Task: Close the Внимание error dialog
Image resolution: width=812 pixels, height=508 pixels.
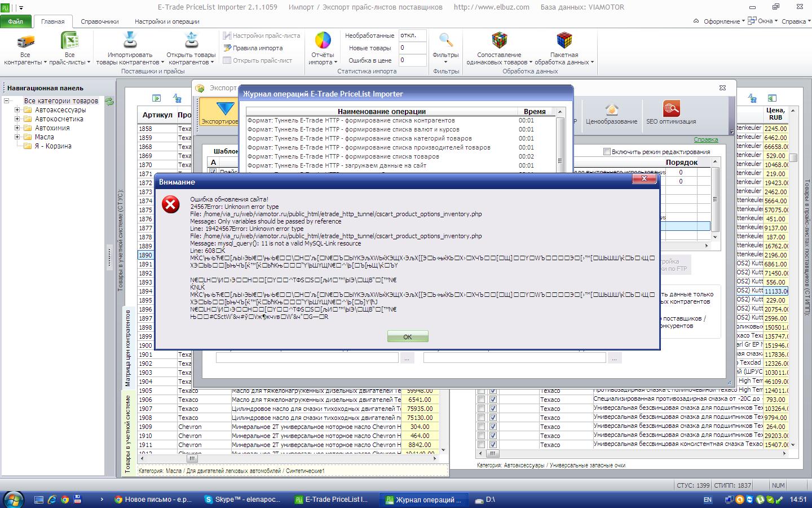Action: point(644,179)
